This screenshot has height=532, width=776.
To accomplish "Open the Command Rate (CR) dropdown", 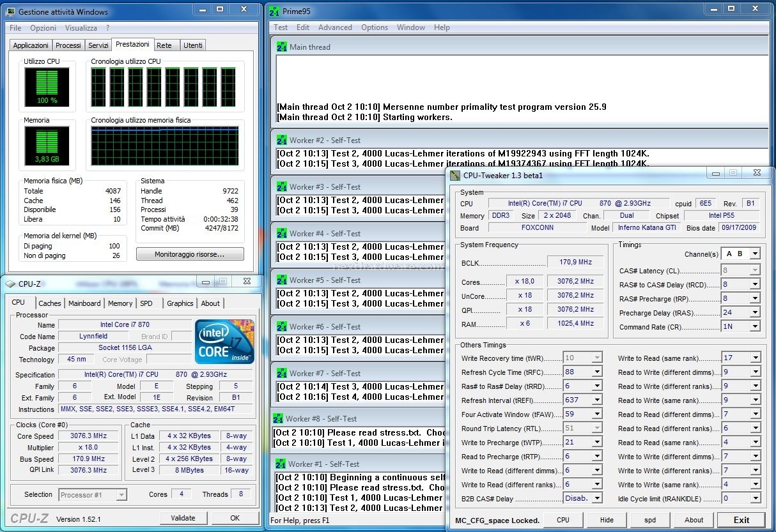I will [755, 326].
